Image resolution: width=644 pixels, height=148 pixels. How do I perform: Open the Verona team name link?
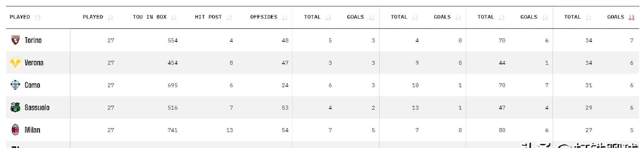pyautogui.click(x=34, y=63)
